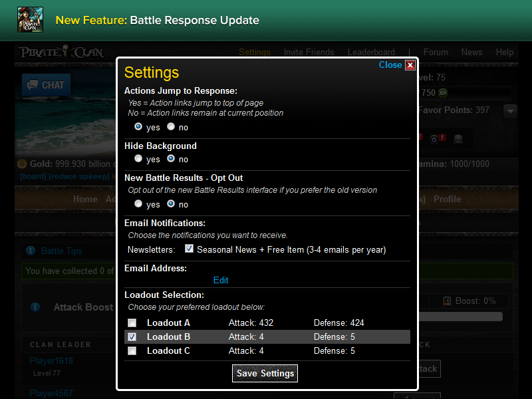Click the Favor Points 397 text
532x399 pixels.
(454, 110)
